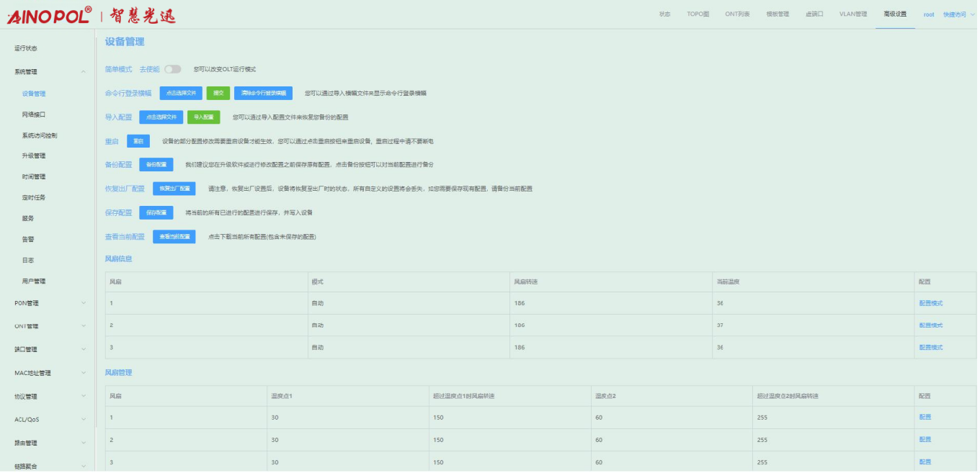Click the root user link

[928, 14]
